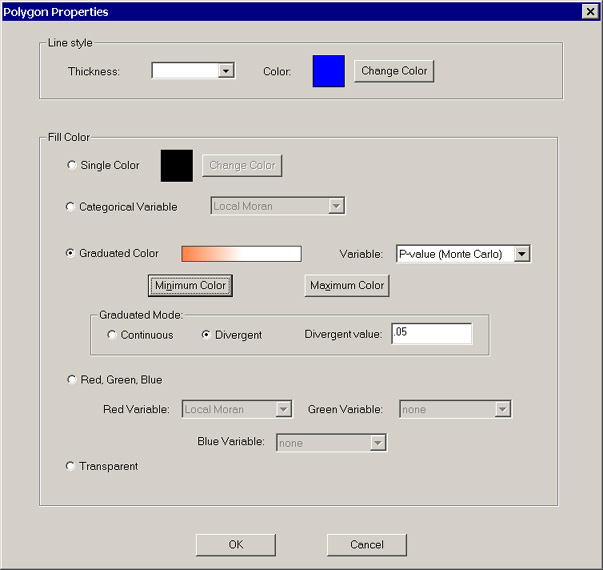Select Divergent graduated mode
The image size is (603, 570).
pos(207,335)
